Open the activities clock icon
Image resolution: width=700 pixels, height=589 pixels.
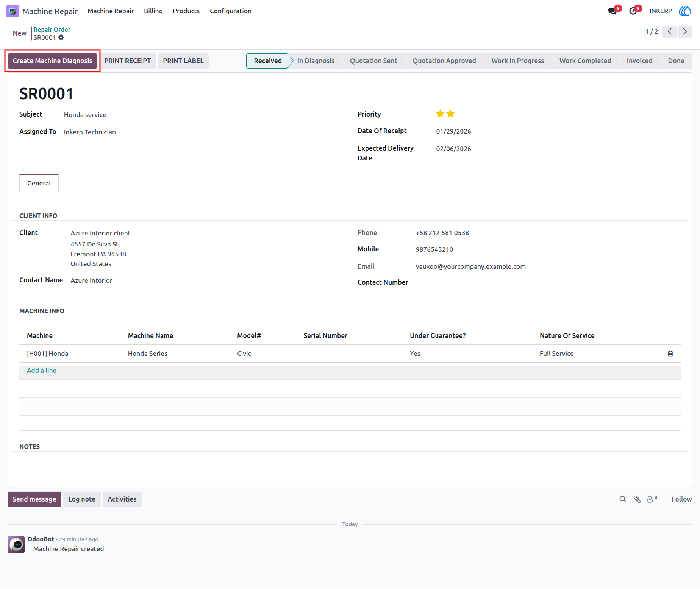click(x=633, y=11)
